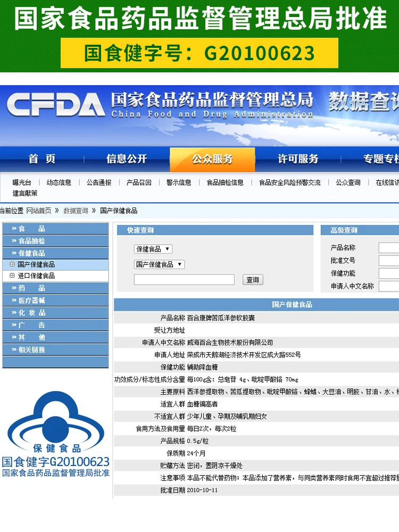Open the 食品抽检信息 sub-menu link

pyautogui.click(x=225, y=182)
